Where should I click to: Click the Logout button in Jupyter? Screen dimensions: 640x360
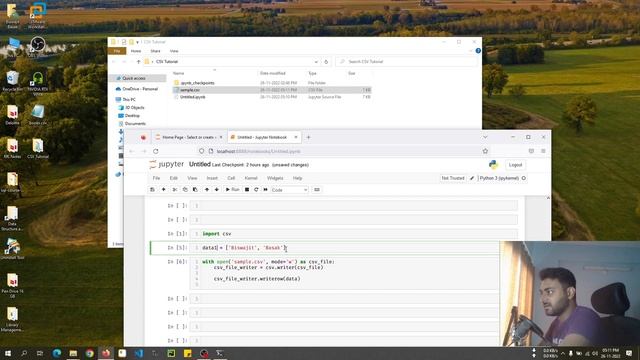pyautogui.click(x=515, y=165)
